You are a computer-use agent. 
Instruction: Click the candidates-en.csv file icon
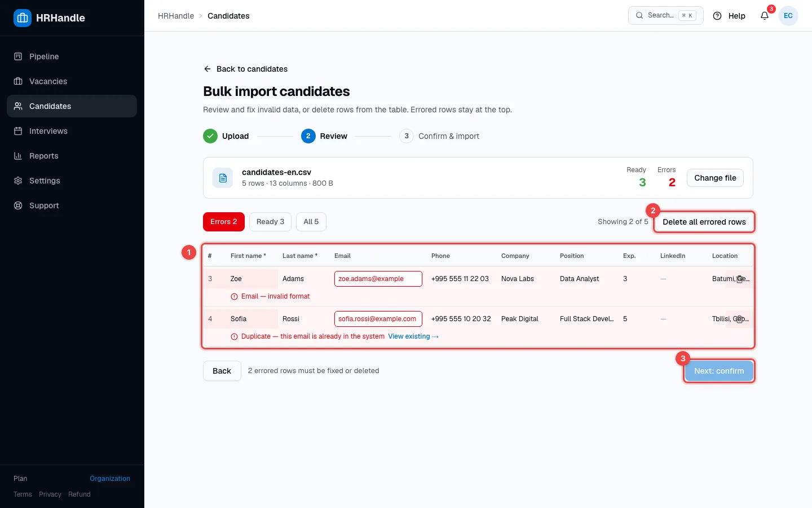tap(223, 178)
